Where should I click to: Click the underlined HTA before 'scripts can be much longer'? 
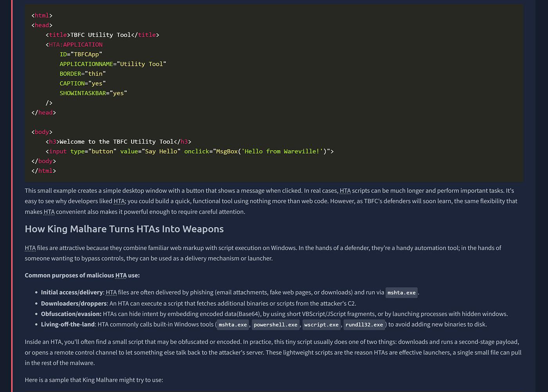pyautogui.click(x=345, y=191)
